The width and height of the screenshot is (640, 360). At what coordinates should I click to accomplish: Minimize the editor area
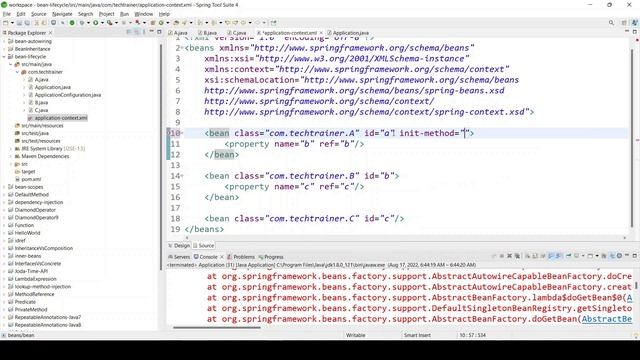point(627,31)
